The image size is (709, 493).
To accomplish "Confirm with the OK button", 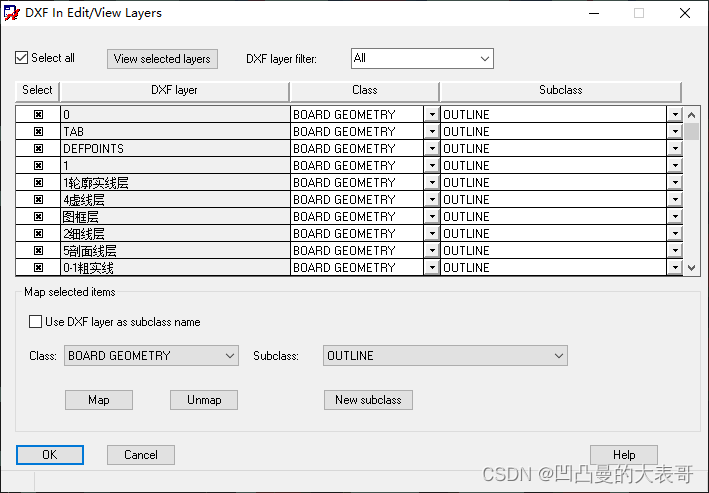I will (50, 455).
